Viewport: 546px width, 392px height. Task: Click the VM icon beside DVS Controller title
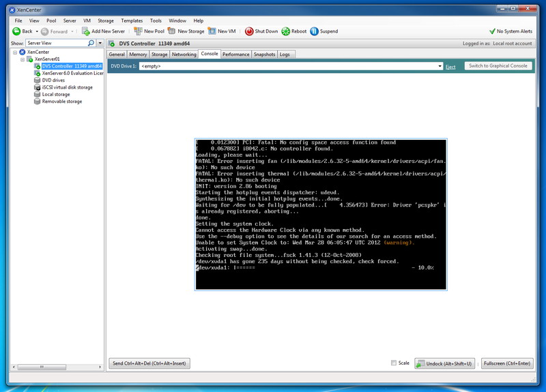coord(111,44)
